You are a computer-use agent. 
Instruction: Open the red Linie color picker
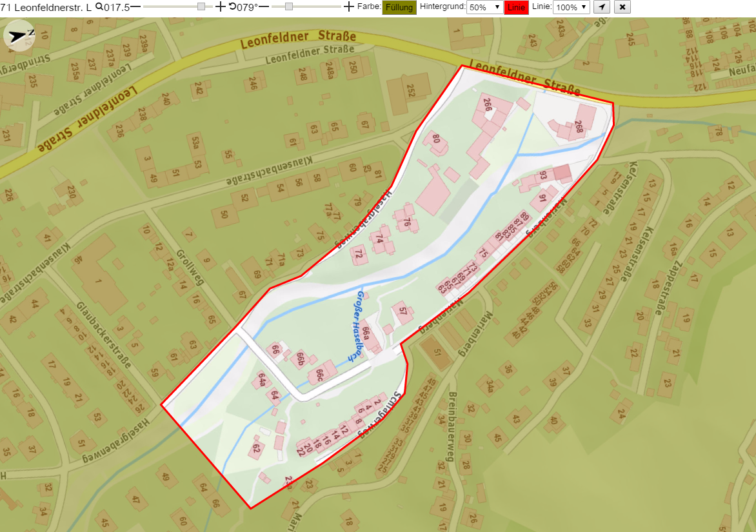tap(516, 7)
